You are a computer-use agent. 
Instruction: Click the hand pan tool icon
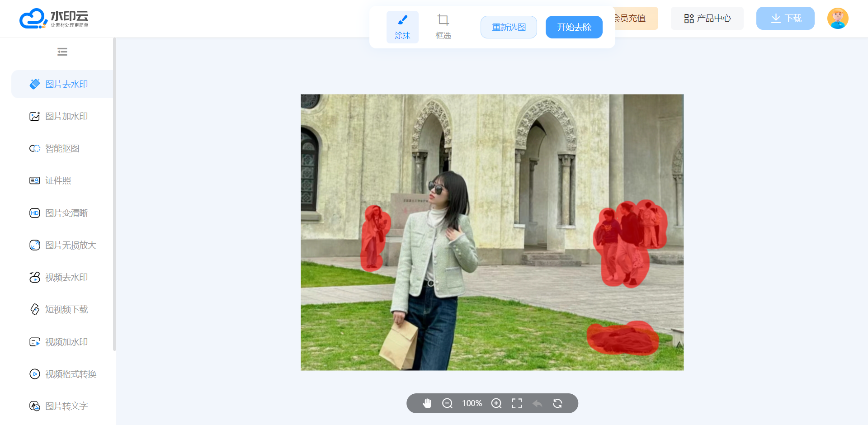click(x=427, y=403)
